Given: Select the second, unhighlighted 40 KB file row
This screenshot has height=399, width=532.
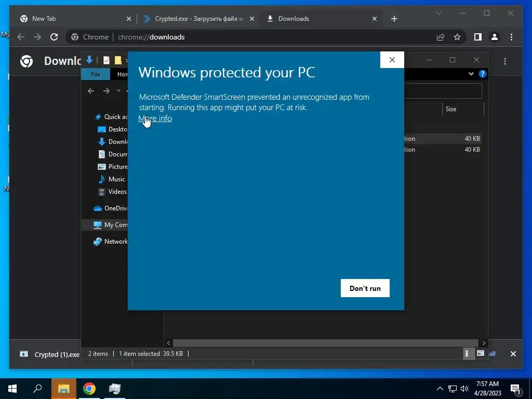Looking at the screenshot, I should pos(443,149).
